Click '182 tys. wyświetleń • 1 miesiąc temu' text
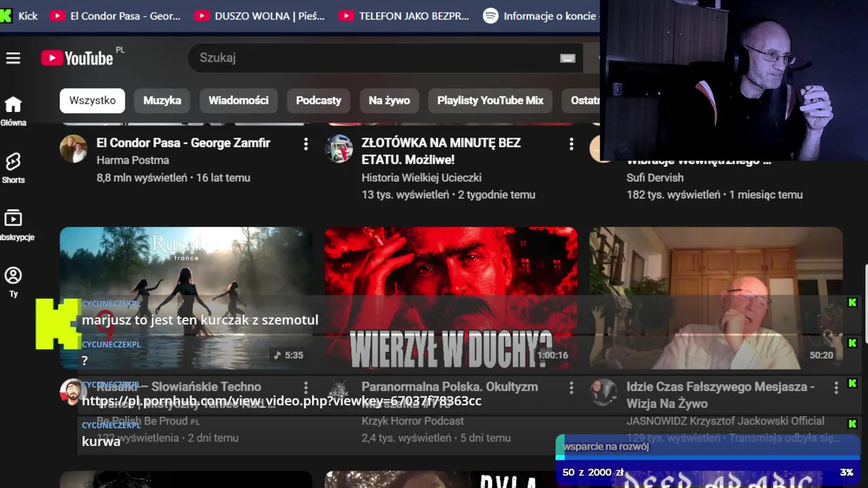 point(714,195)
